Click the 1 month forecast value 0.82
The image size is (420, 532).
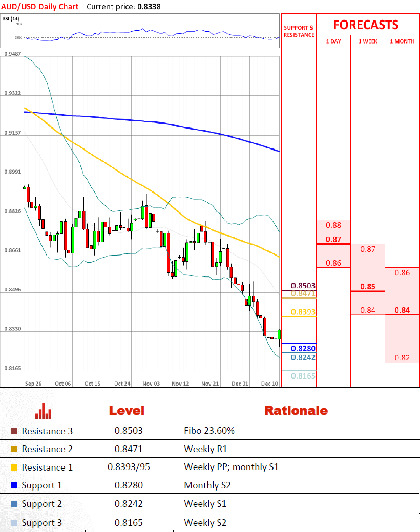click(x=402, y=358)
